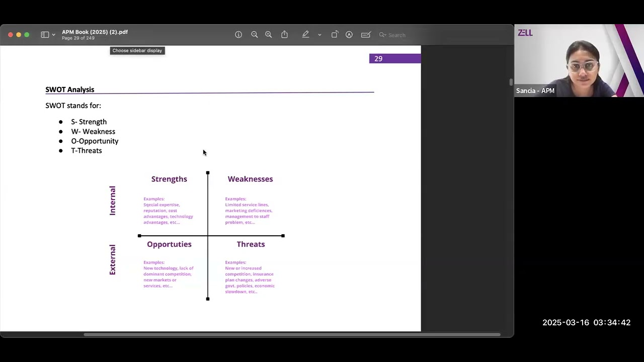Show the Markup toolbar

(x=349, y=35)
